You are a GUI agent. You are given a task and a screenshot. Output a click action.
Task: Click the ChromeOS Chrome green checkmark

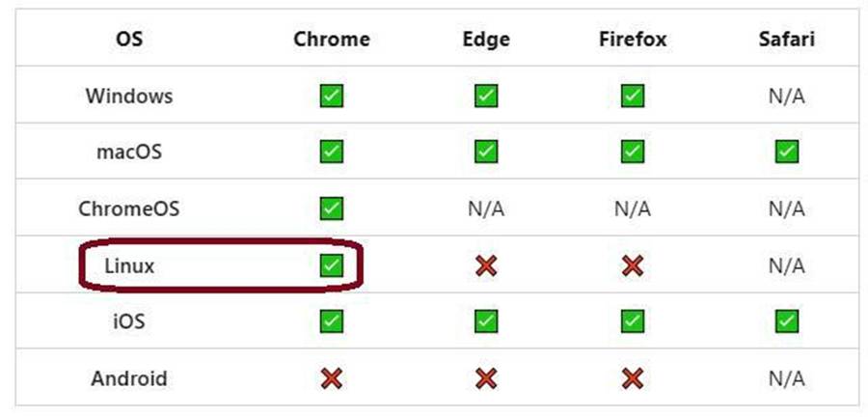(331, 208)
